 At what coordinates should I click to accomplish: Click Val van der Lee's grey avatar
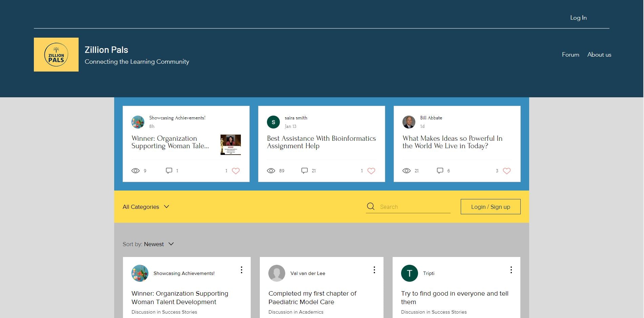click(x=277, y=273)
